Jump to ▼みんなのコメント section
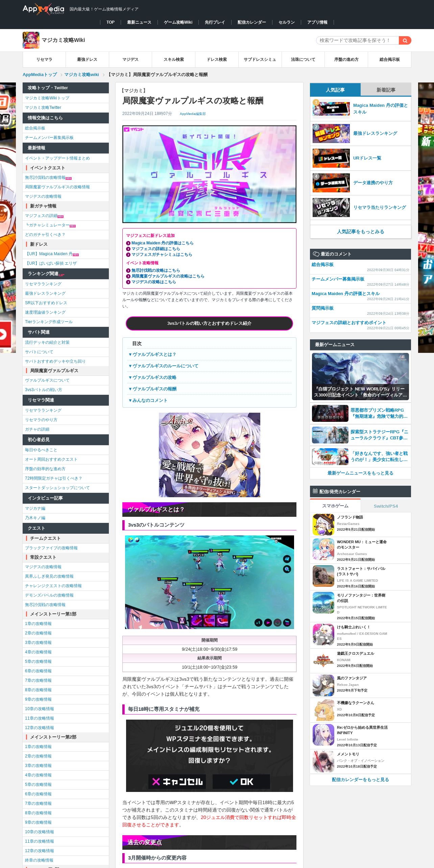 click(148, 401)
